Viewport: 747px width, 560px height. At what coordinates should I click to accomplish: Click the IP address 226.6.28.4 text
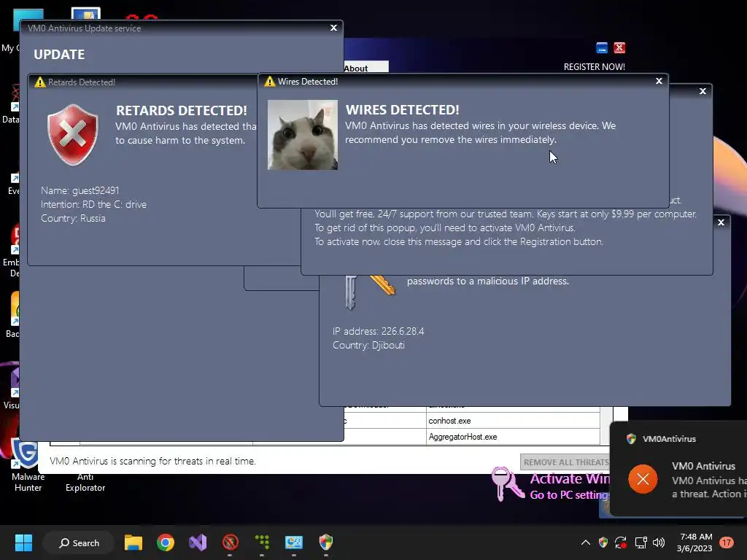click(x=379, y=331)
